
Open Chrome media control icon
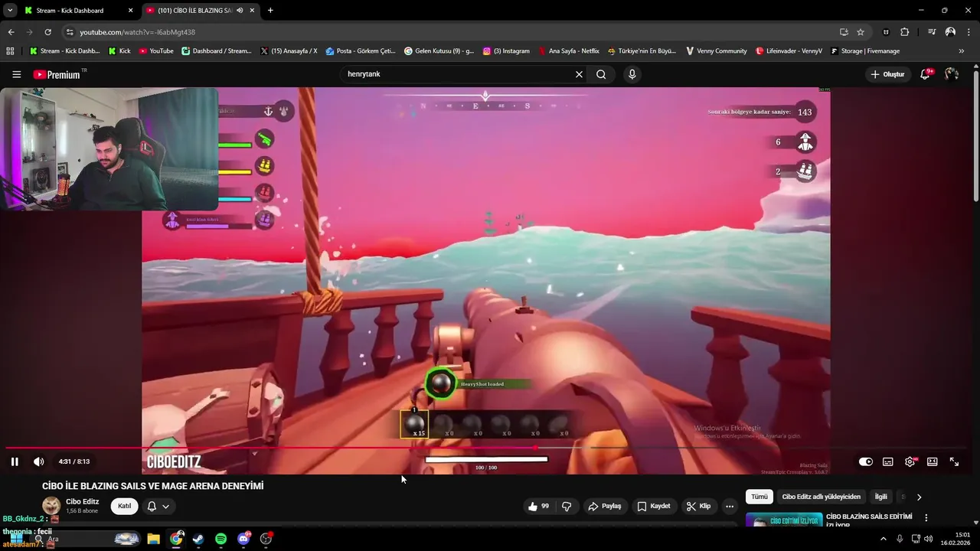coord(932,32)
